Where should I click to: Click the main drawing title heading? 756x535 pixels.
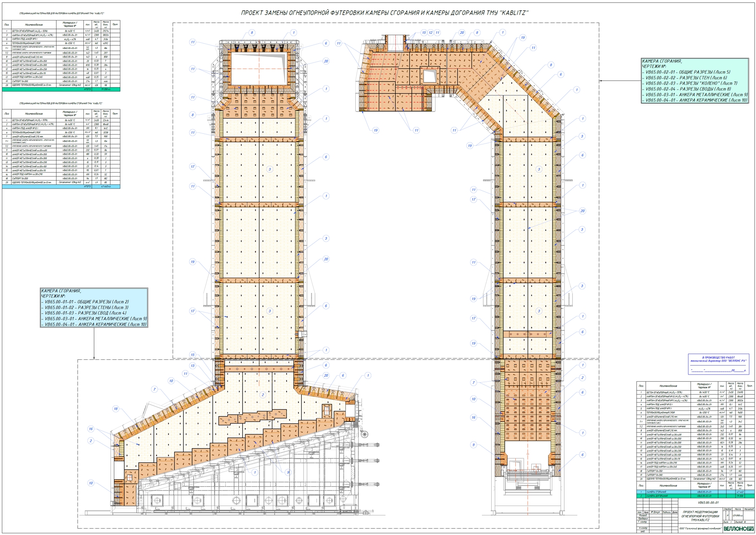(384, 13)
